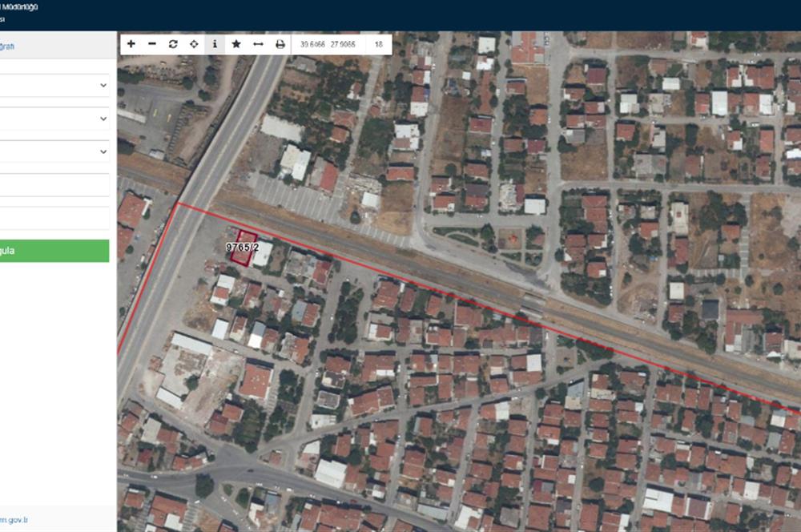Zoom in with the plus icon
801x532 pixels.
(131, 44)
